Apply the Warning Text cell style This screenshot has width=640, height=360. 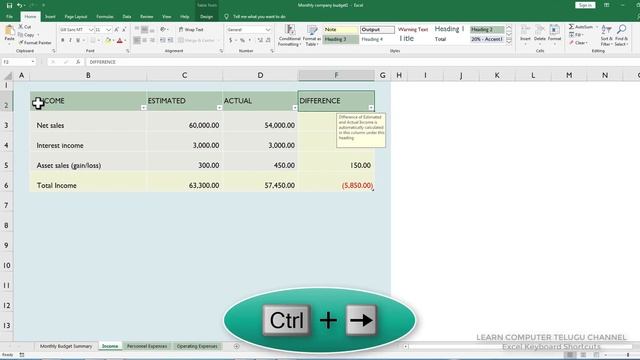coord(413,29)
